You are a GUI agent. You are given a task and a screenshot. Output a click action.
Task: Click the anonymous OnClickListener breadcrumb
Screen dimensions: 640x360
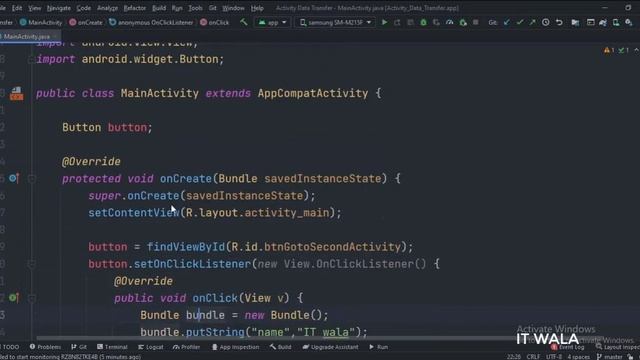click(151, 22)
